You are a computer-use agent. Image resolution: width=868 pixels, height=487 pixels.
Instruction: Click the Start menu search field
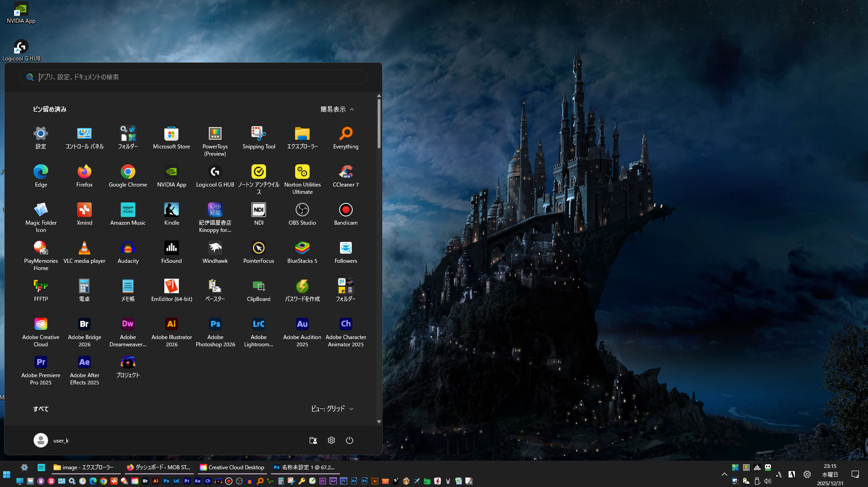click(193, 77)
